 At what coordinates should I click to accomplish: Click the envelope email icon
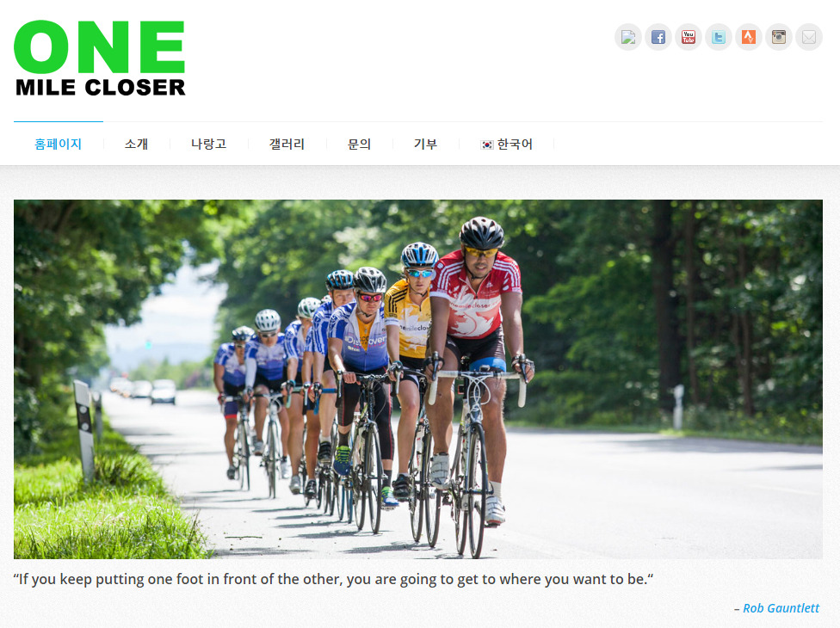click(x=809, y=37)
